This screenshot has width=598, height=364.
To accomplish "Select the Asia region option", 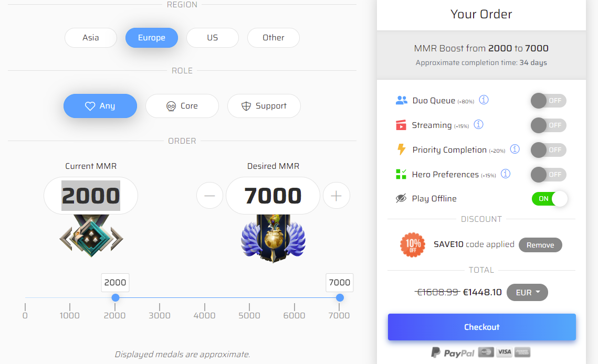I will pyautogui.click(x=91, y=38).
